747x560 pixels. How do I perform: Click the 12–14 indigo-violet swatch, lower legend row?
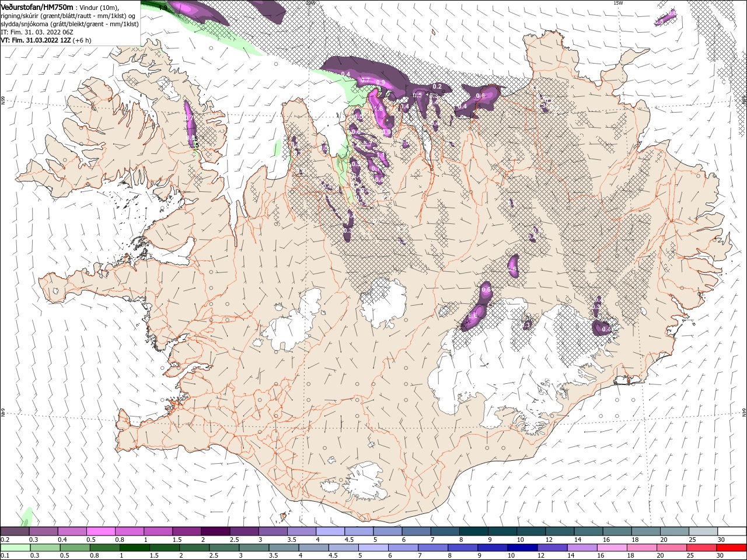pyautogui.click(x=551, y=548)
